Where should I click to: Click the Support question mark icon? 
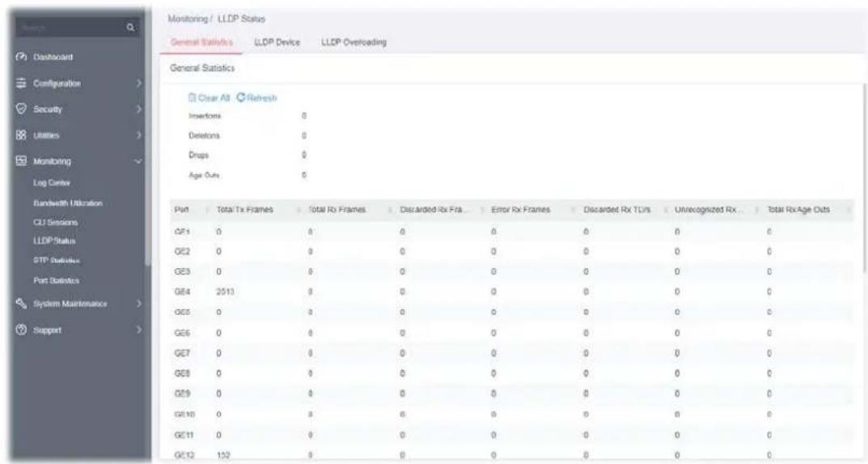click(22, 330)
